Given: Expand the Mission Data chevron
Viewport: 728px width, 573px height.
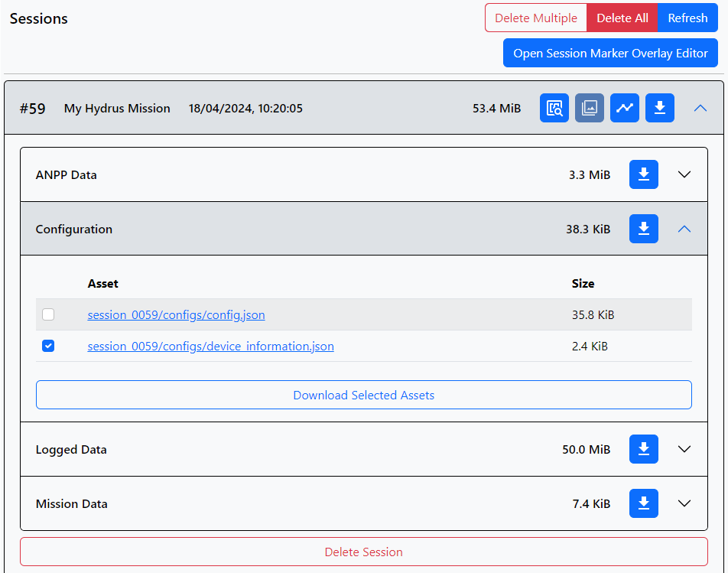Looking at the screenshot, I should point(684,503).
